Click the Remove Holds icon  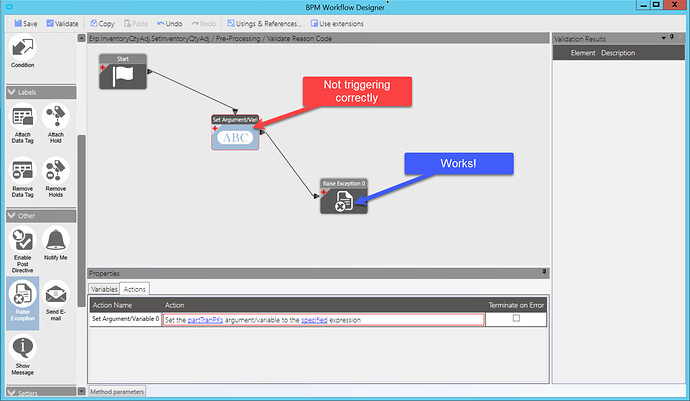pyautogui.click(x=55, y=171)
